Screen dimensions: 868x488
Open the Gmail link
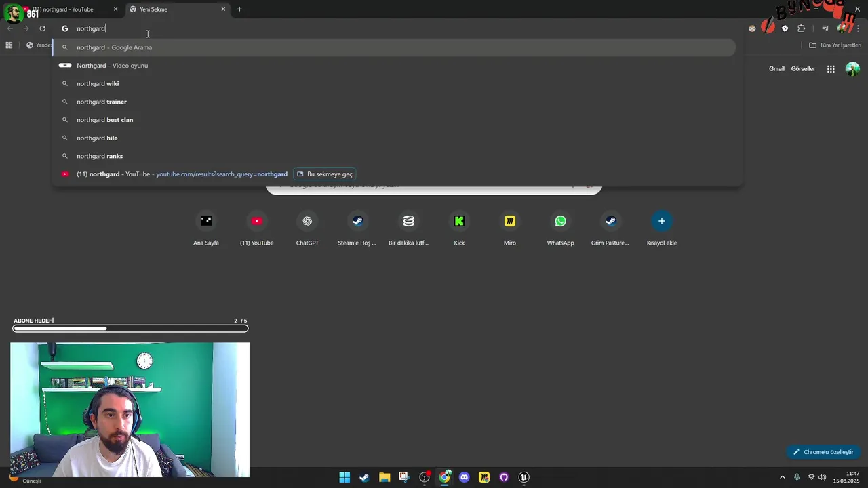776,69
